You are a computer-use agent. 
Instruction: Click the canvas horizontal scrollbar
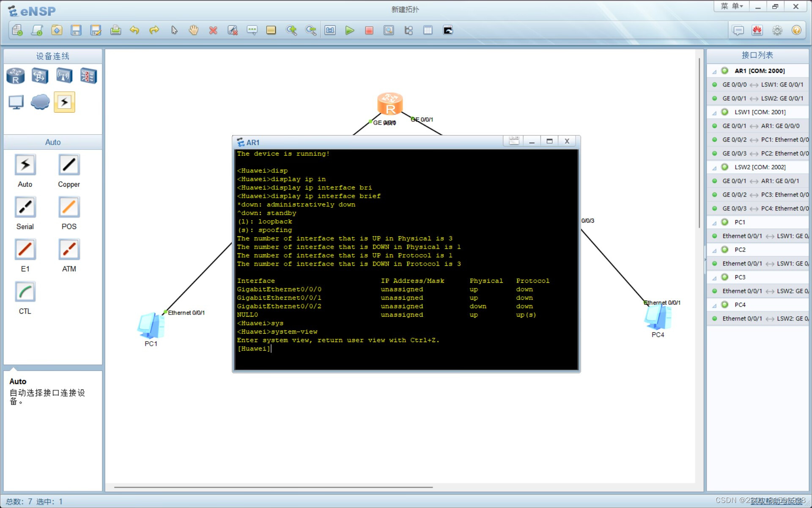(273, 487)
